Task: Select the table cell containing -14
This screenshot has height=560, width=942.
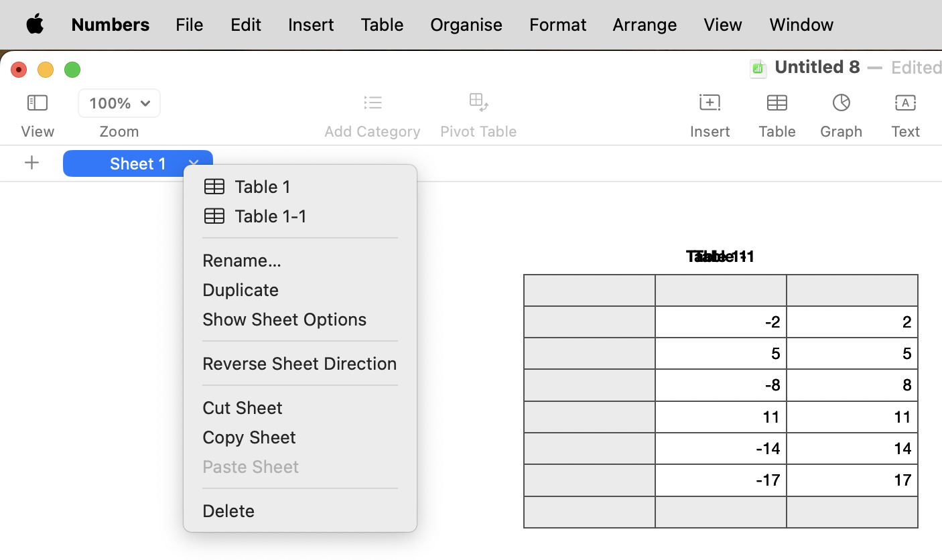Action: (720, 448)
